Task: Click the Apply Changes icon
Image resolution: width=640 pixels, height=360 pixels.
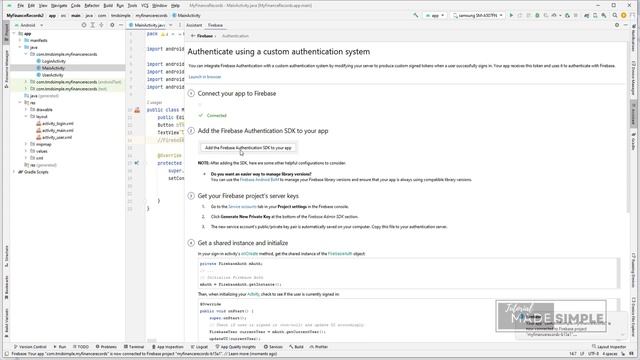Action: (x=520, y=16)
